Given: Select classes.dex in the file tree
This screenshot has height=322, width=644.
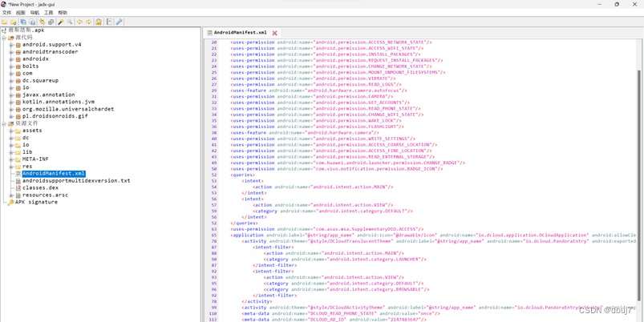Looking at the screenshot, I should tap(40, 188).
